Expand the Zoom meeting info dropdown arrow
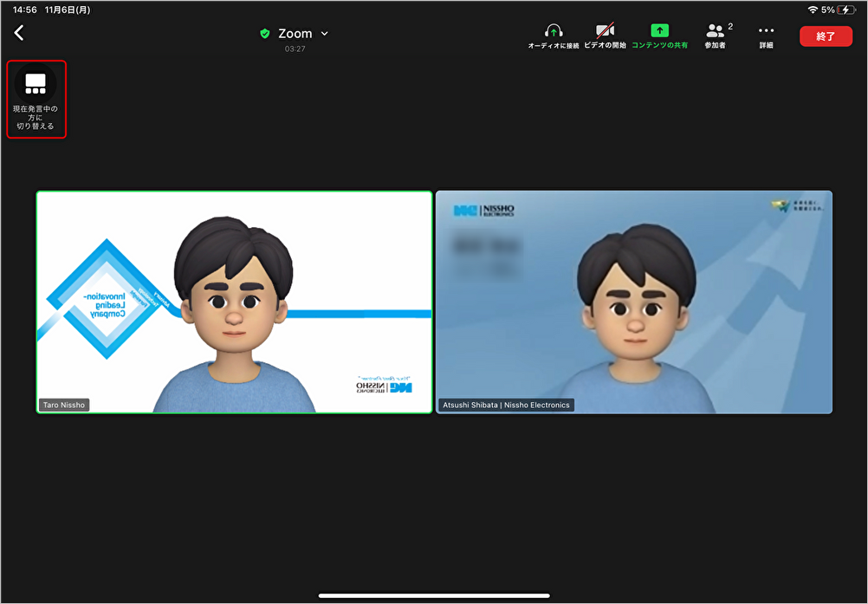Screen dimensions: 868x604 (x=324, y=34)
